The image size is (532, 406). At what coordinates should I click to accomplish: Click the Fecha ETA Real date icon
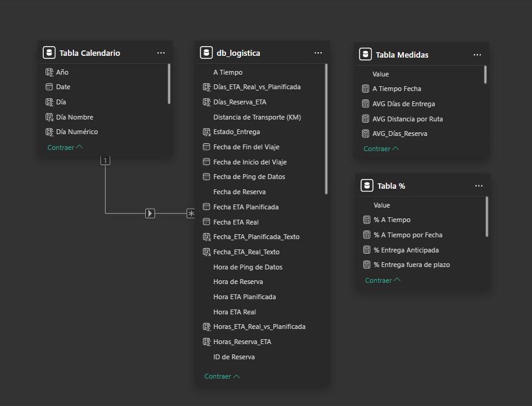tap(206, 222)
